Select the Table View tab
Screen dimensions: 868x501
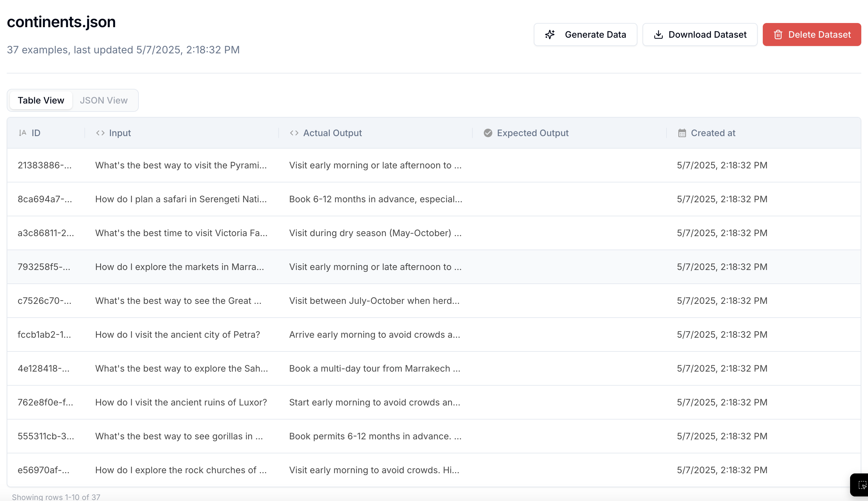(x=41, y=100)
